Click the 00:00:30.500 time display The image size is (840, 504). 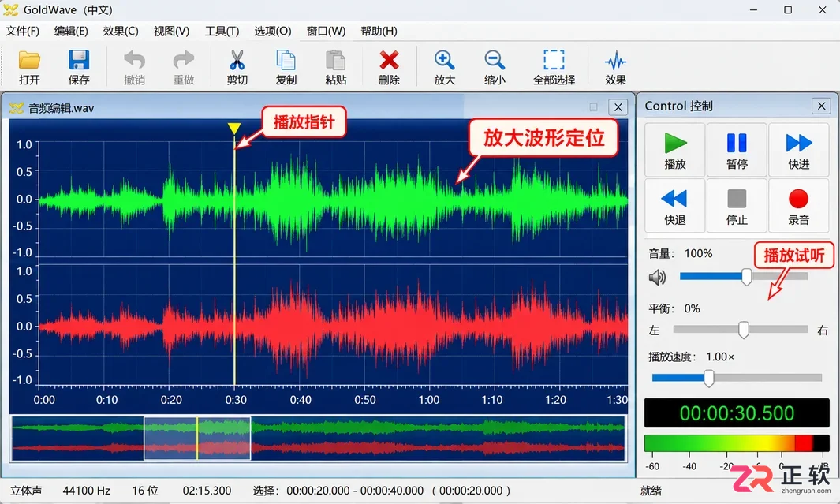[737, 413]
